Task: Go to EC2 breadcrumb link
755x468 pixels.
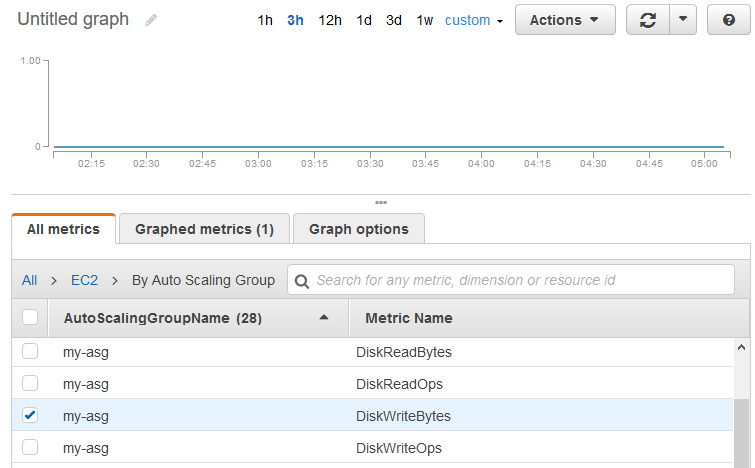Action: (x=84, y=281)
